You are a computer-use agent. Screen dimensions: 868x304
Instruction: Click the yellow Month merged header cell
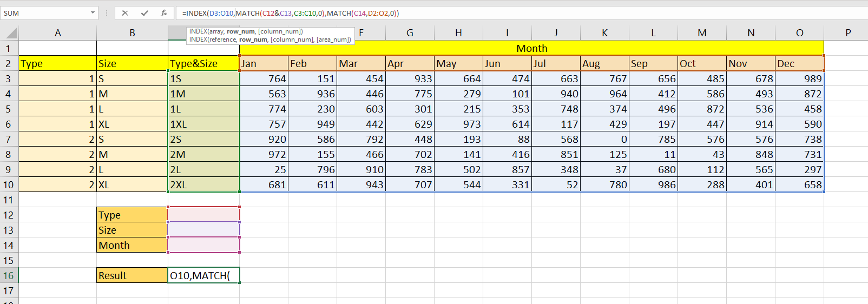point(531,48)
